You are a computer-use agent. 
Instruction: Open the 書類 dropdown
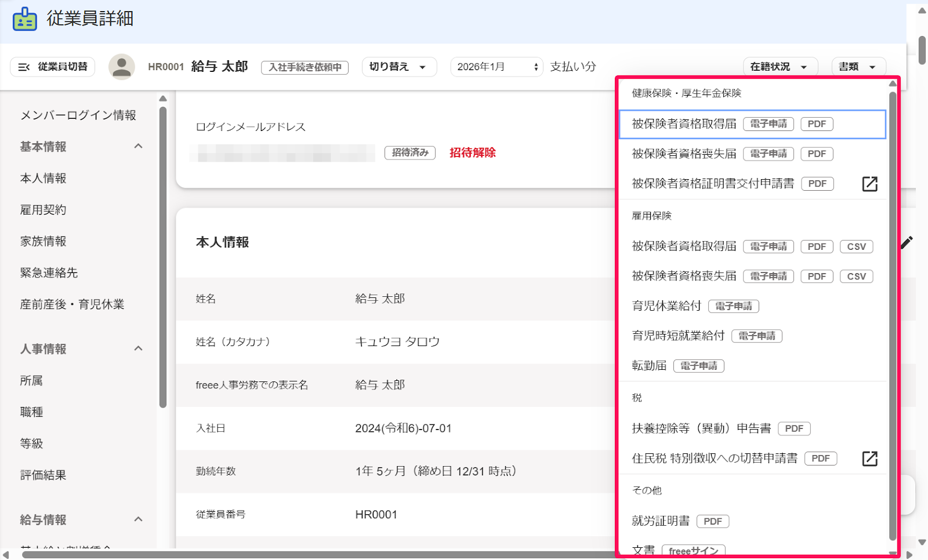858,67
